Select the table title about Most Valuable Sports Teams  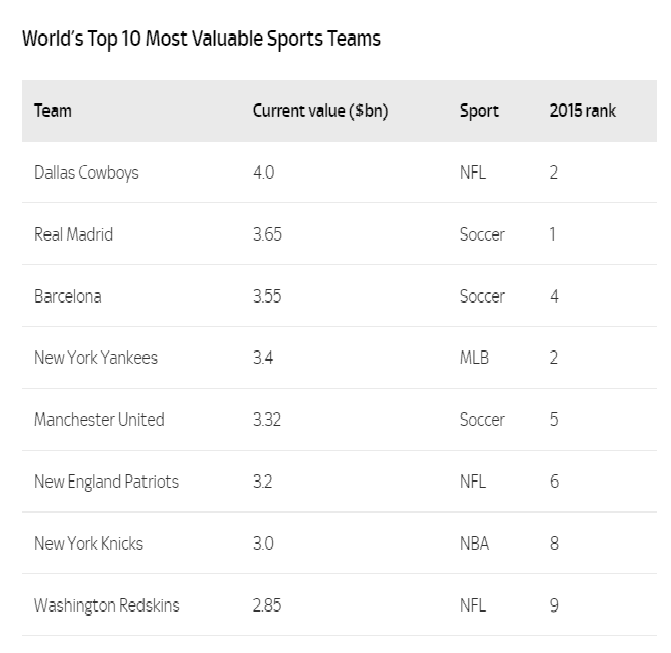[201, 39]
